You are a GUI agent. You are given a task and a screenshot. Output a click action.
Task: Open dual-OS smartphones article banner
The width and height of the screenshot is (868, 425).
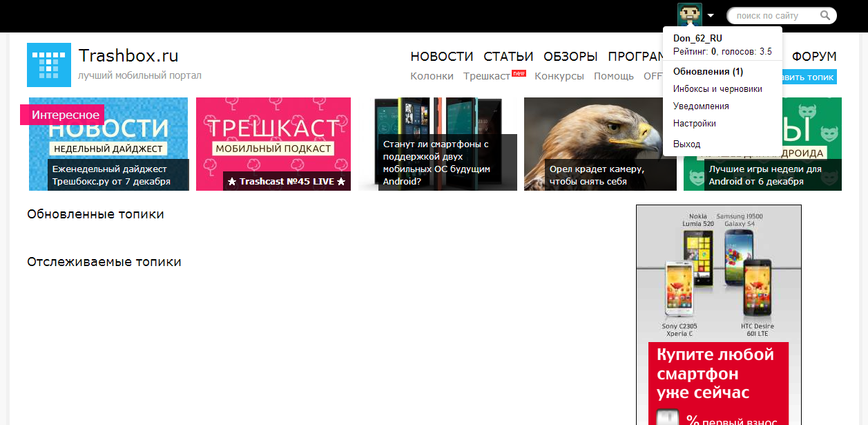(438, 144)
